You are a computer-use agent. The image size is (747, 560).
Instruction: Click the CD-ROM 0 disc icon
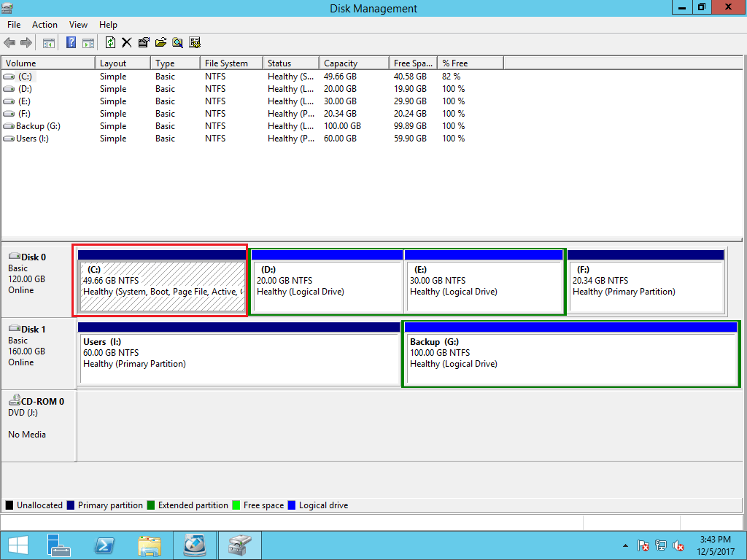coord(15,400)
